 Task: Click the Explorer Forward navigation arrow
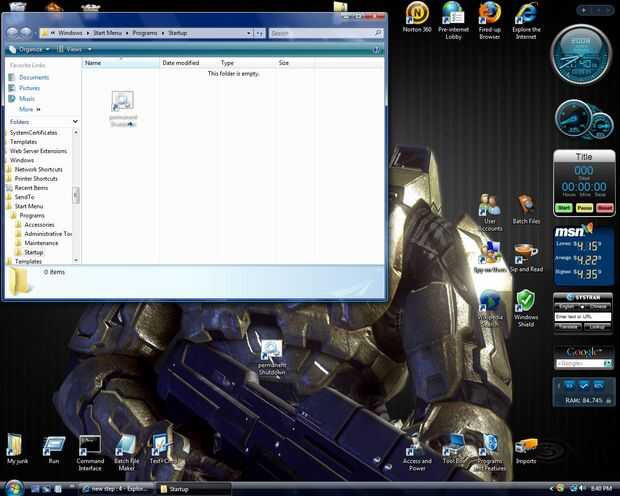click(26, 33)
